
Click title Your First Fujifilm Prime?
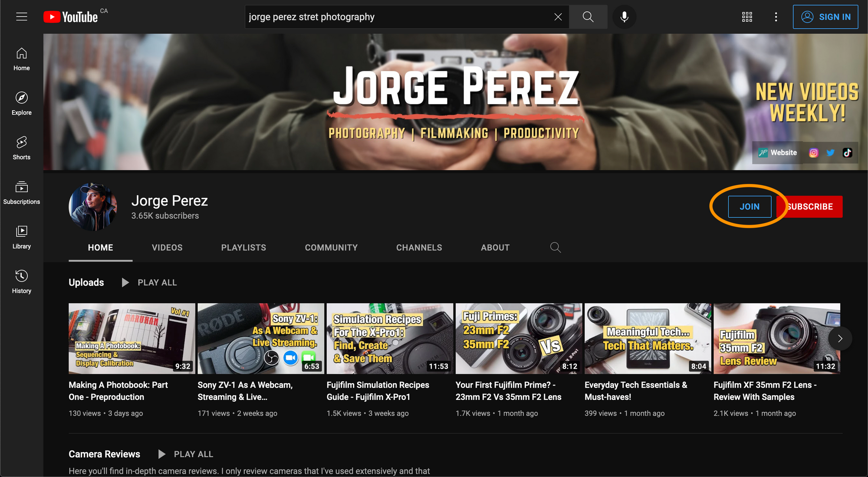(x=508, y=391)
